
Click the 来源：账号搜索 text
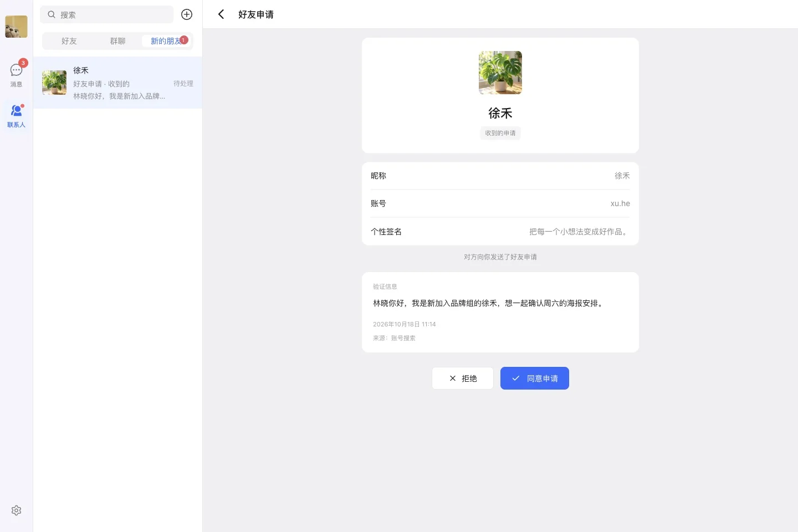click(x=394, y=338)
